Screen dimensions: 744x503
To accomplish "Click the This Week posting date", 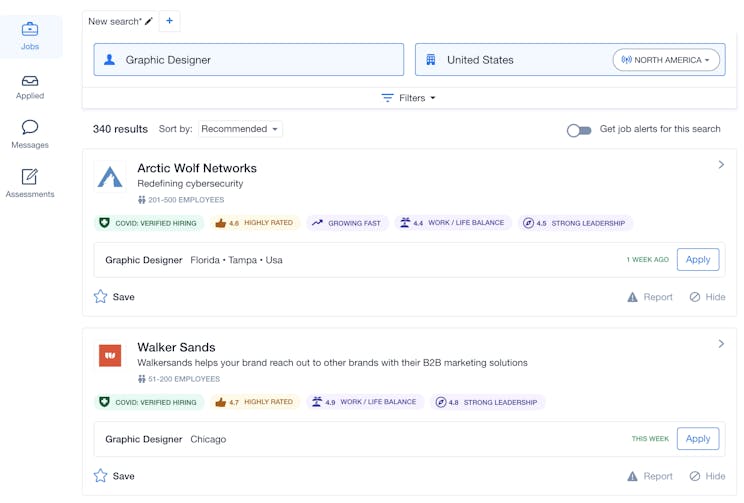I will click(x=650, y=439).
